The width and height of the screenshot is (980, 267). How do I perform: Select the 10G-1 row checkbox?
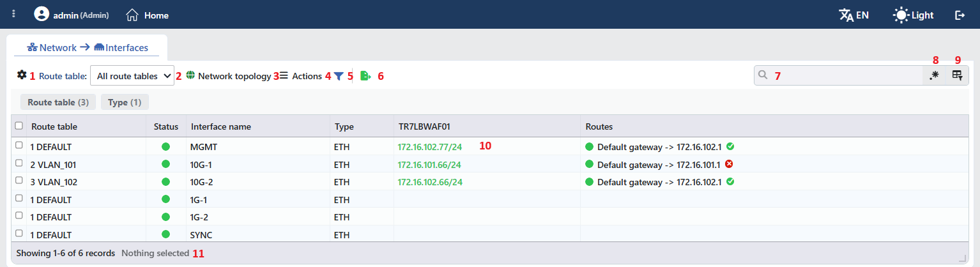click(x=19, y=164)
